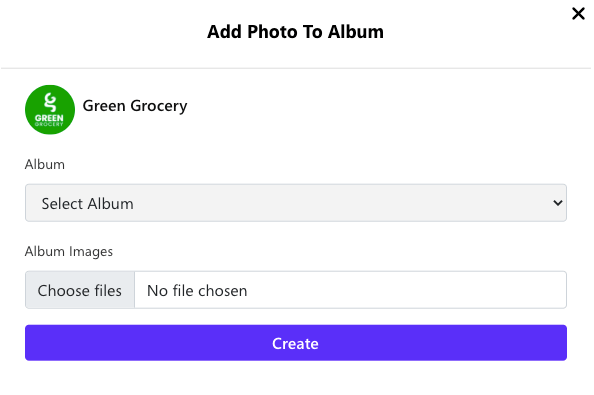Close the Add Photo To Album dialog
Image resolution: width=594 pixels, height=395 pixels.
tap(578, 14)
